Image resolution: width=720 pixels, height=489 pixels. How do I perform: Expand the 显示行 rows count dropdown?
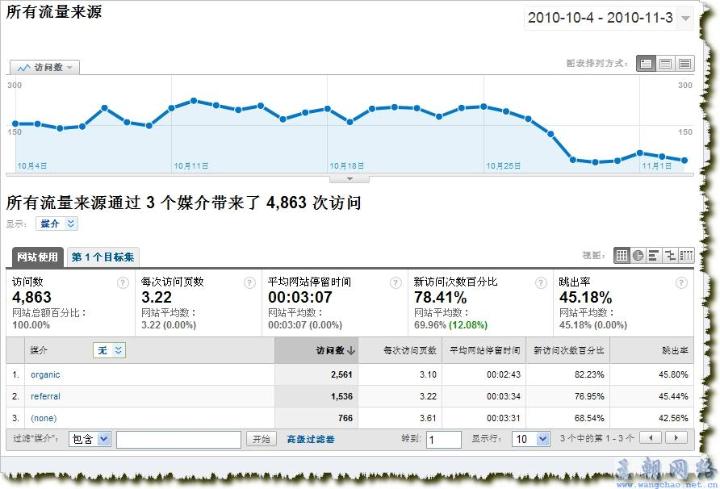coord(530,439)
